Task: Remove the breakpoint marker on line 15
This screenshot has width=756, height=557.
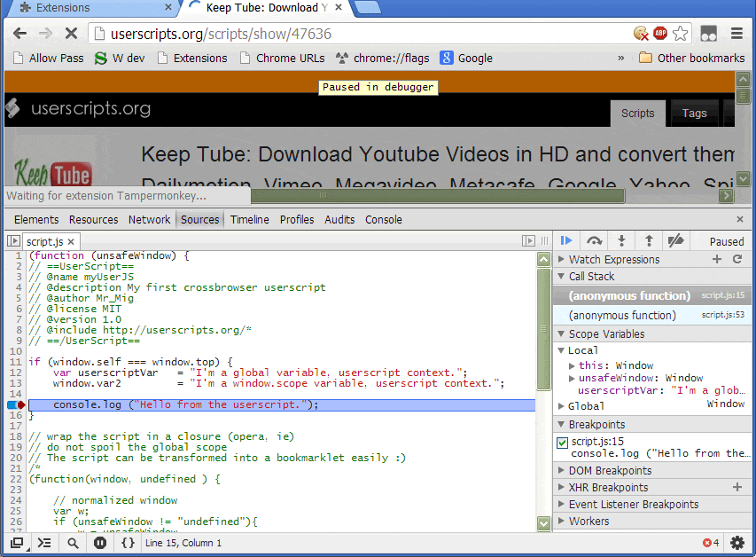Action: 16,404
